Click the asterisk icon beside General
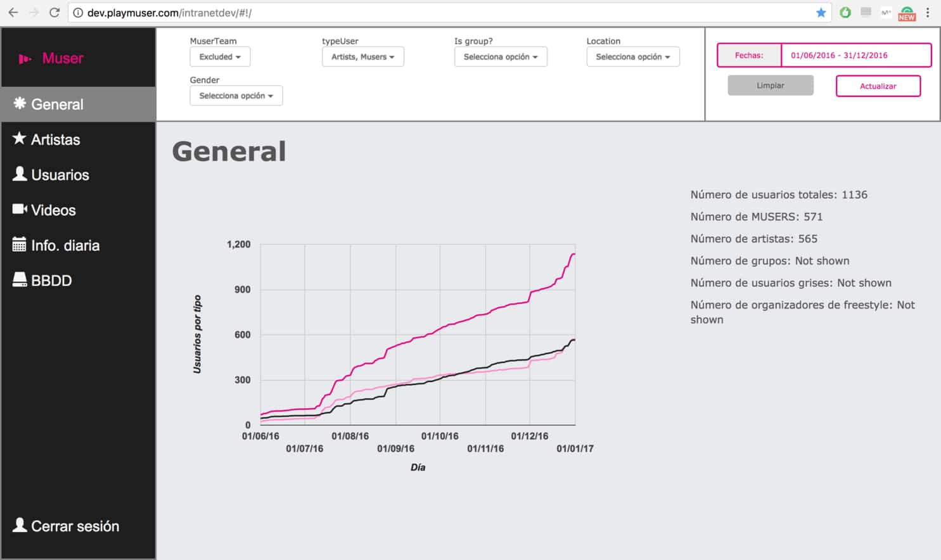This screenshot has height=560, width=941. point(20,103)
